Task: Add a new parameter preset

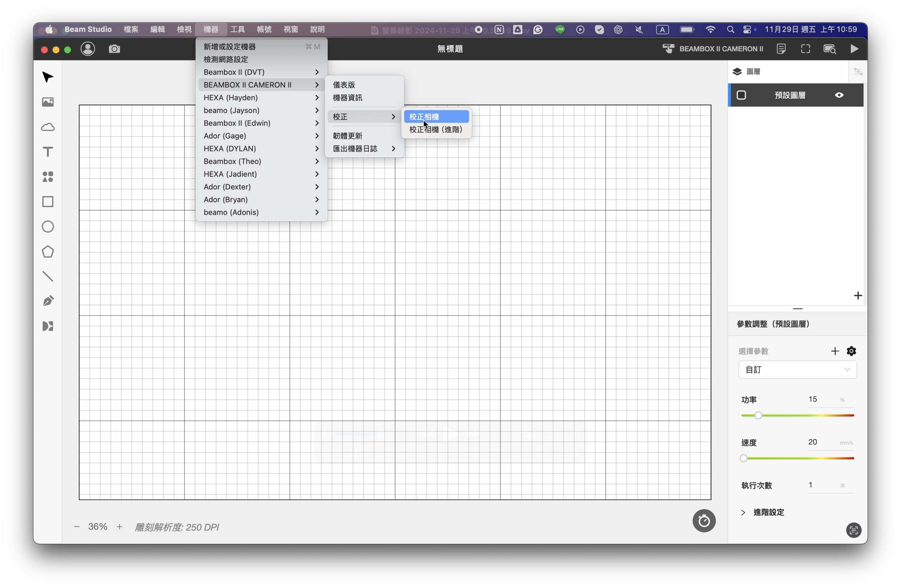Action: coord(835,351)
